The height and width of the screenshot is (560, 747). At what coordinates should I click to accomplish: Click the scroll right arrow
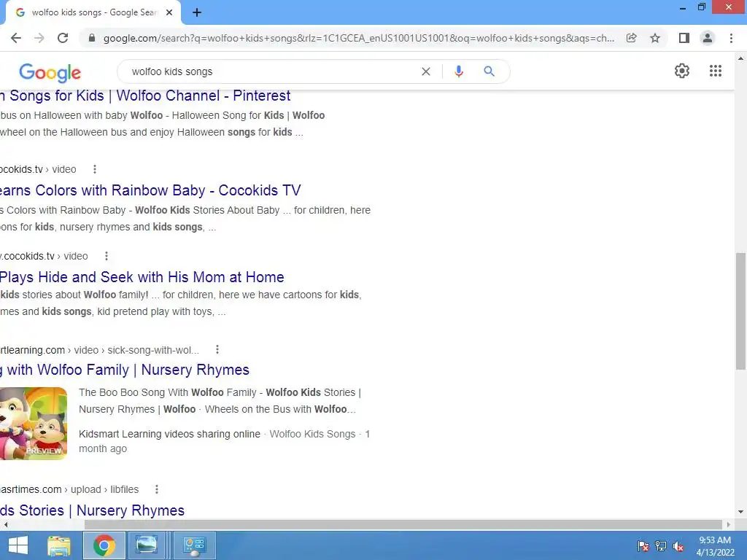click(x=728, y=524)
